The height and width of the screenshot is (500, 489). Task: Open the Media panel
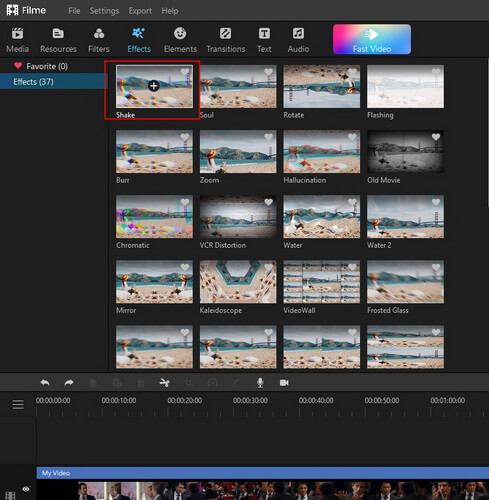click(x=17, y=40)
